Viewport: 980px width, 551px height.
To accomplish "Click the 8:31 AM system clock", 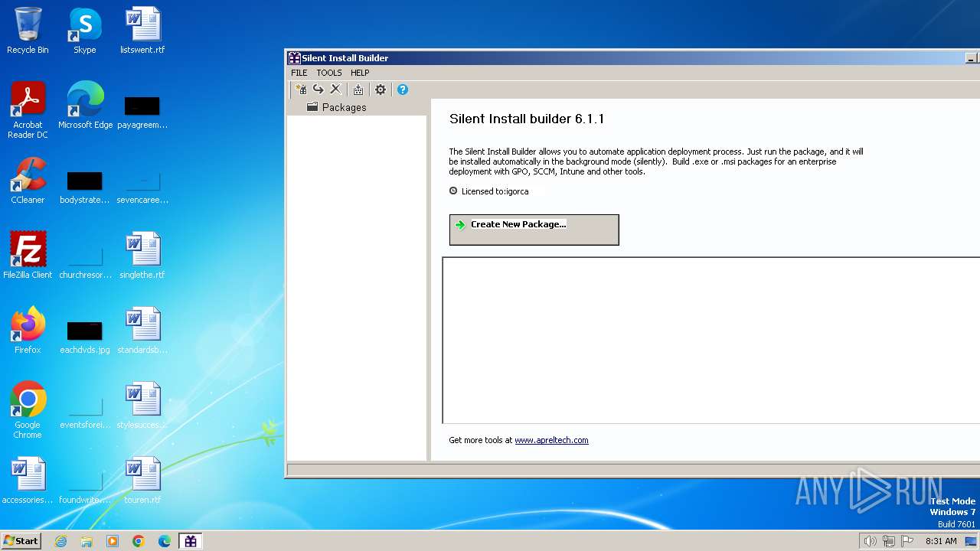I will click(x=941, y=541).
